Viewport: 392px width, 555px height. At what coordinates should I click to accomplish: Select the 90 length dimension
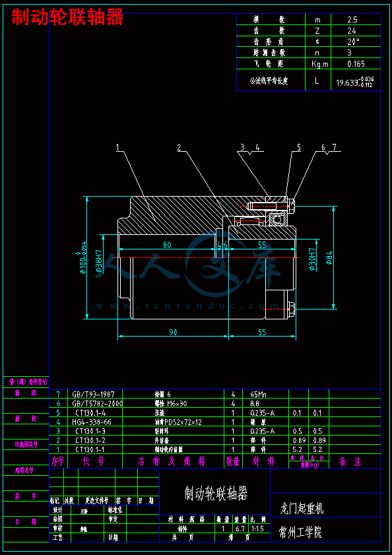173,332
